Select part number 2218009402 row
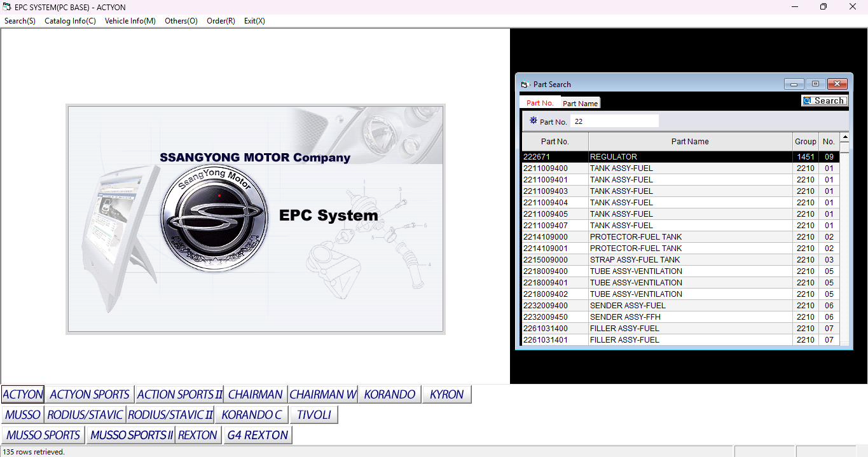Image resolution: width=868 pixels, height=457 pixels. coord(680,294)
